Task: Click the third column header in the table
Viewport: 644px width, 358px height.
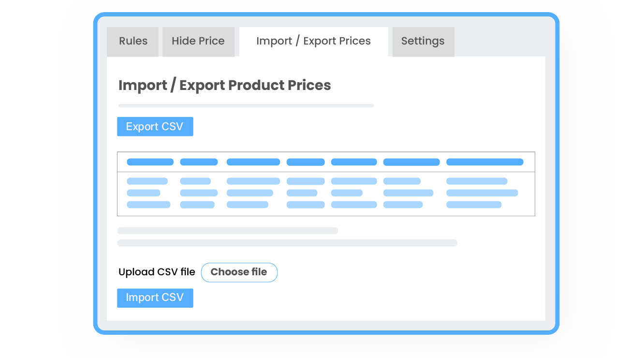Action: (x=253, y=162)
